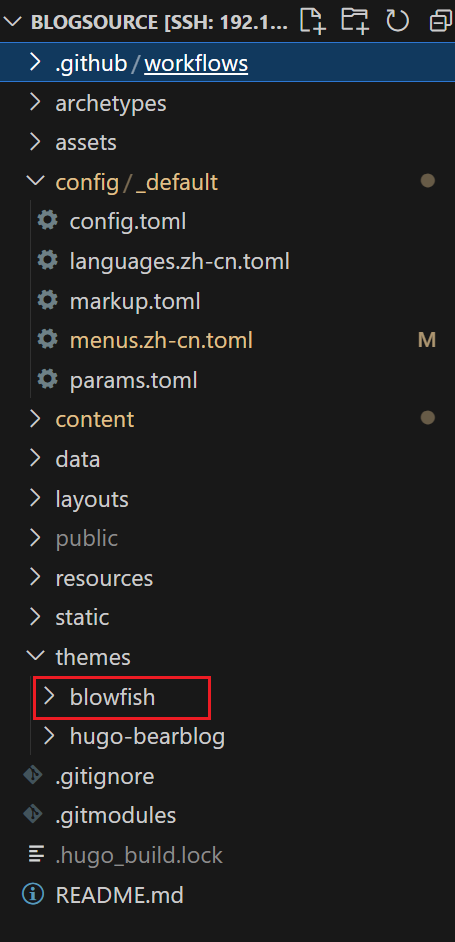Click the gear icon beside config.toml
The height and width of the screenshot is (942, 455).
pos(48,221)
